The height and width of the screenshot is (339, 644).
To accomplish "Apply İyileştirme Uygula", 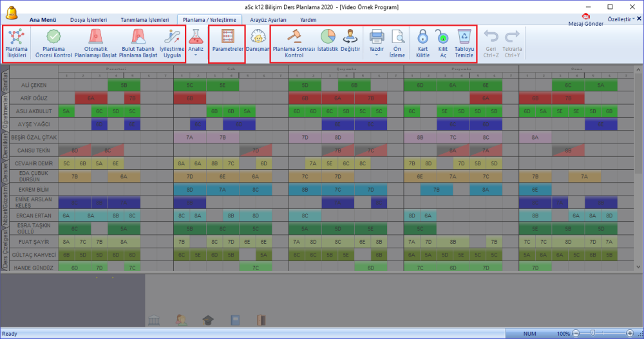I will (x=172, y=44).
